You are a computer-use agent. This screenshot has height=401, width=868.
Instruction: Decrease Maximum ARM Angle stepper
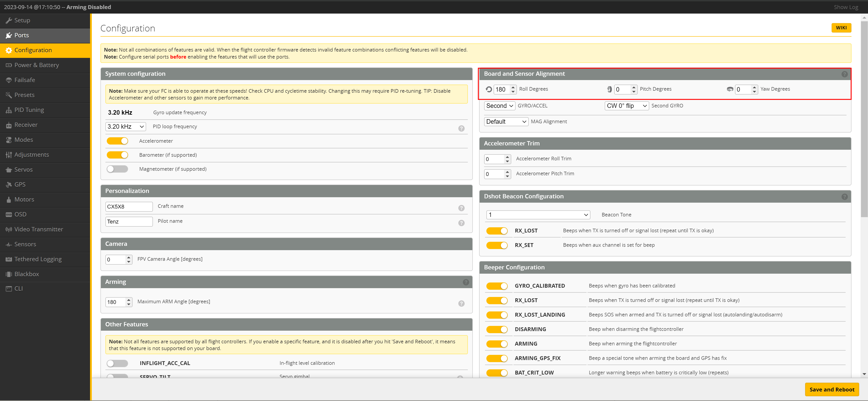click(128, 304)
